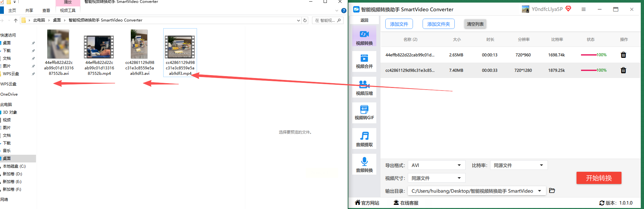Click 添加文件 button
Screen dimensions: 644x209
399,24
